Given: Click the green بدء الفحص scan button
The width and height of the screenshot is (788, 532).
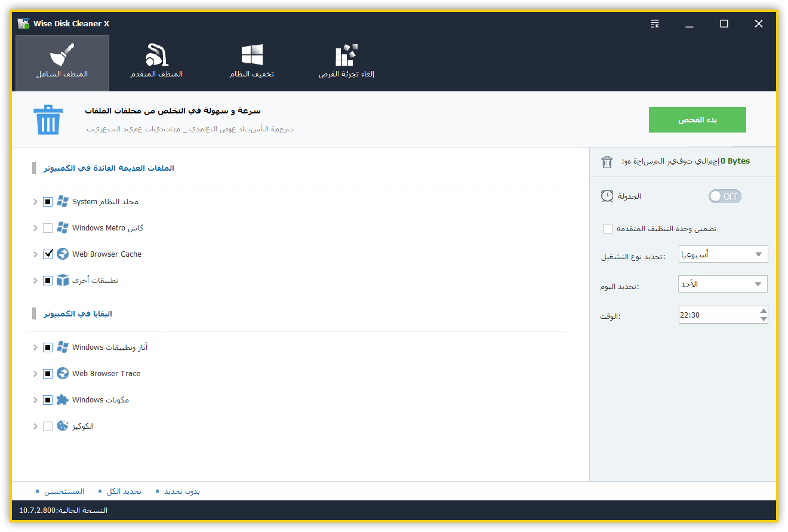Looking at the screenshot, I should point(697,120).
